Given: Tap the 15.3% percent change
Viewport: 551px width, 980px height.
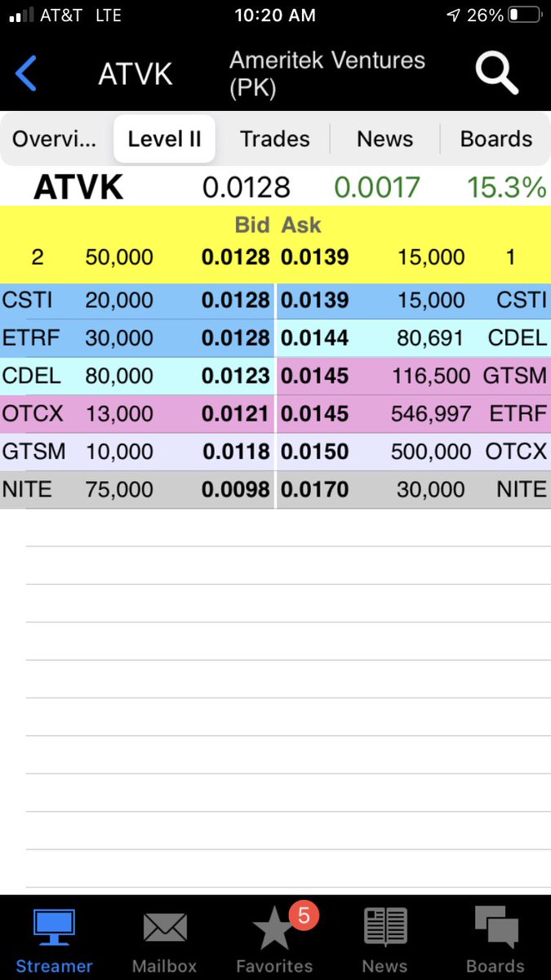Looking at the screenshot, I should (x=506, y=188).
